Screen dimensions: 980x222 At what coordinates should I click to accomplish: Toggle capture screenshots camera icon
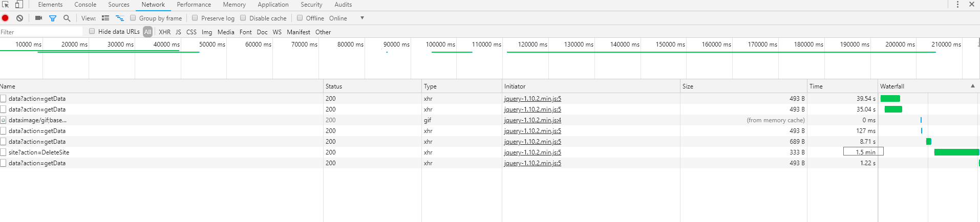tap(38, 18)
